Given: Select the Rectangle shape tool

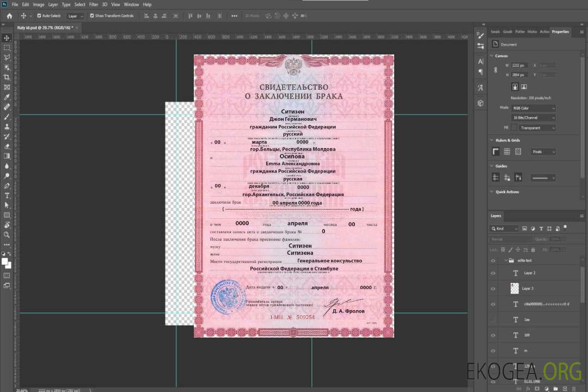Looking at the screenshot, I should [x=7, y=215].
